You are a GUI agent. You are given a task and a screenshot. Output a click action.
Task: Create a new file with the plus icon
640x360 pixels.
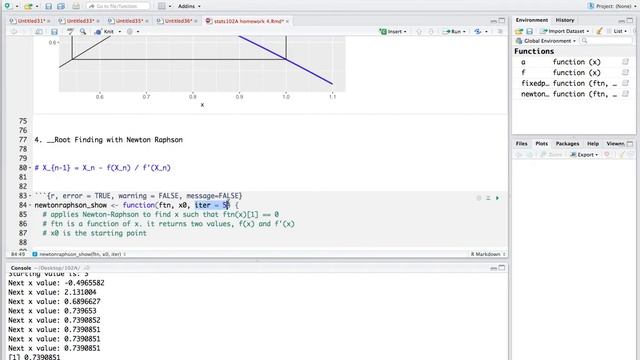pos(7,6)
